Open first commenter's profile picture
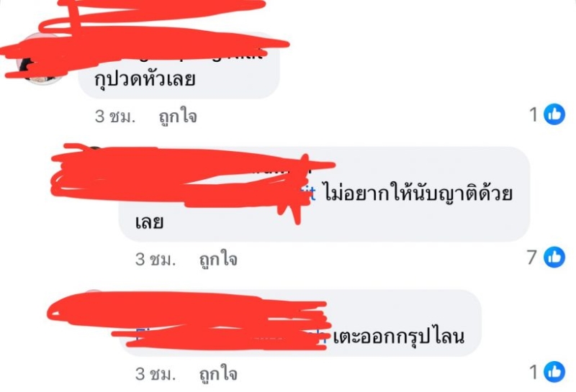This screenshot has height=392, width=576. pos(42,59)
